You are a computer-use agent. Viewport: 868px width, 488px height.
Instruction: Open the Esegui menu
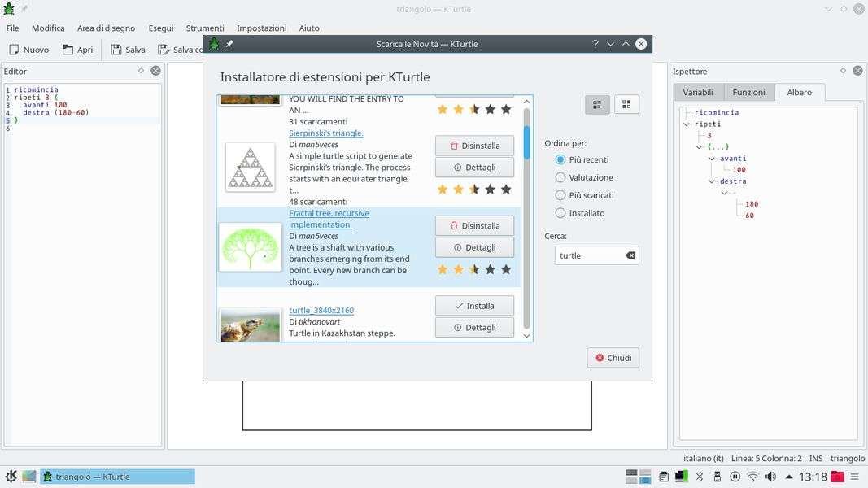[x=160, y=28]
